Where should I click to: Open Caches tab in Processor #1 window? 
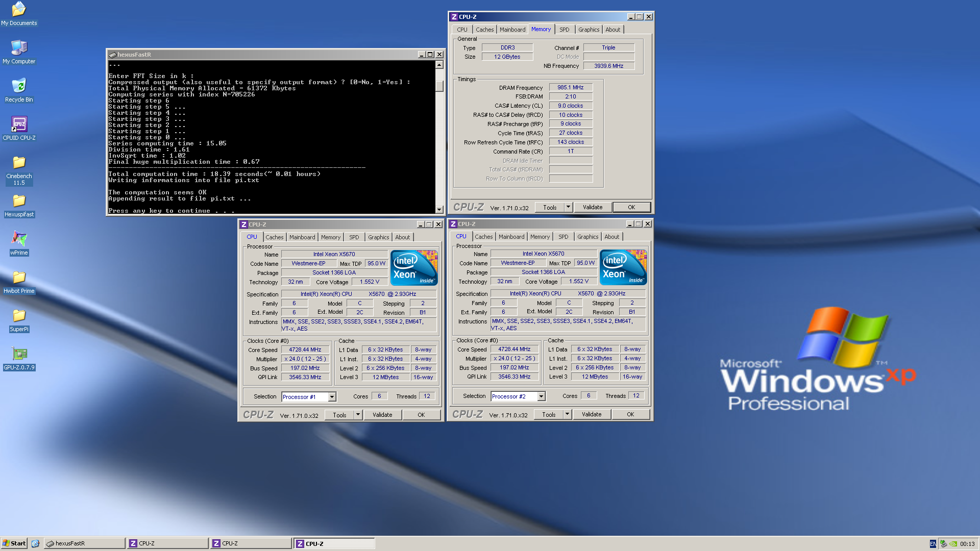(274, 237)
